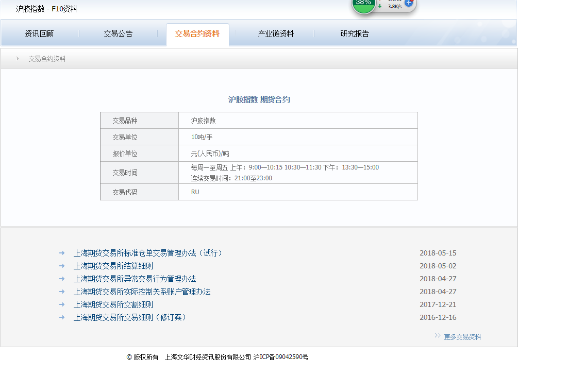Open 上海期货交易所交割细则 link
Screen dimensions: 585x392
113,304
